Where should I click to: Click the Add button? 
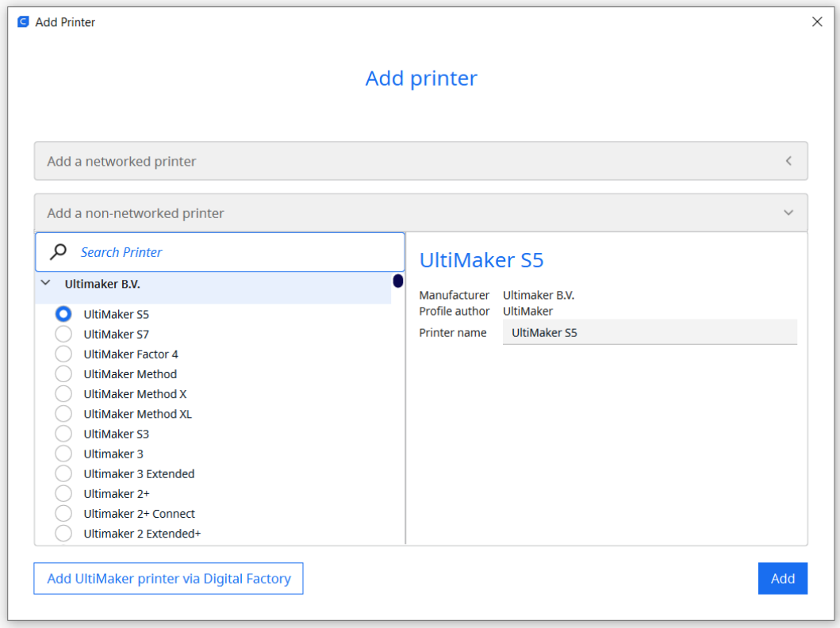[x=782, y=579]
